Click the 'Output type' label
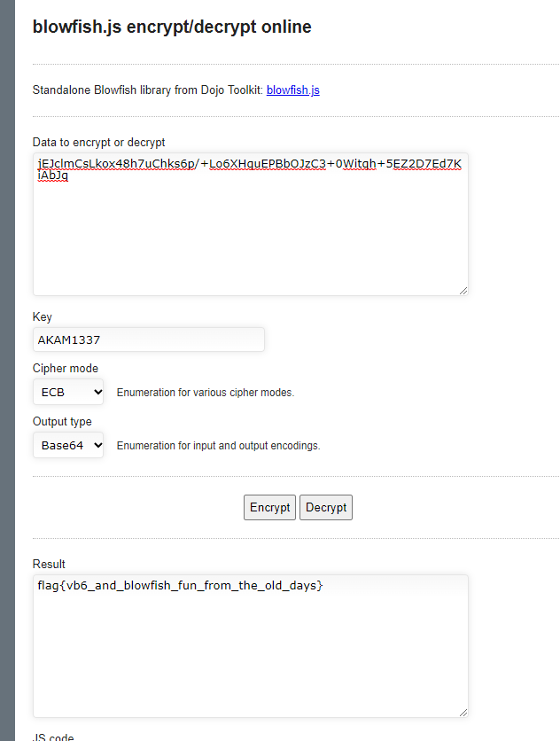 pos(62,422)
